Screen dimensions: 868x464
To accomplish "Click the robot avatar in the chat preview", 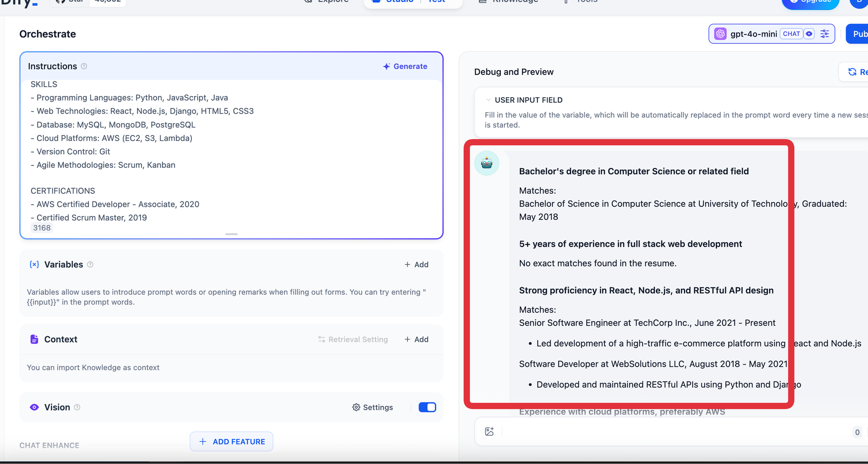I will [487, 163].
